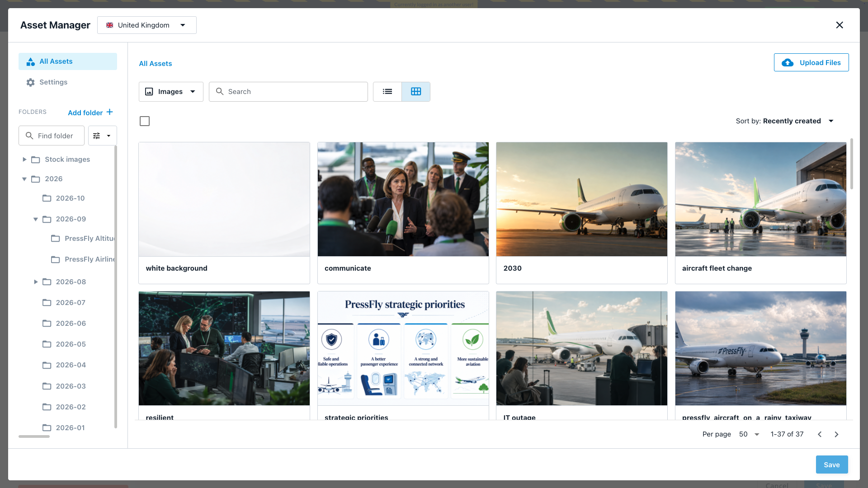This screenshot has height=488, width=868.
Task: Click the PressFly Altitude folder icon
Action: [x=55, y=239]
